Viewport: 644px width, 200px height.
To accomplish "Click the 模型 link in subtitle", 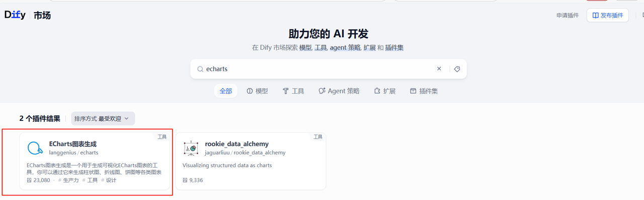I will (x=305, y=48).
